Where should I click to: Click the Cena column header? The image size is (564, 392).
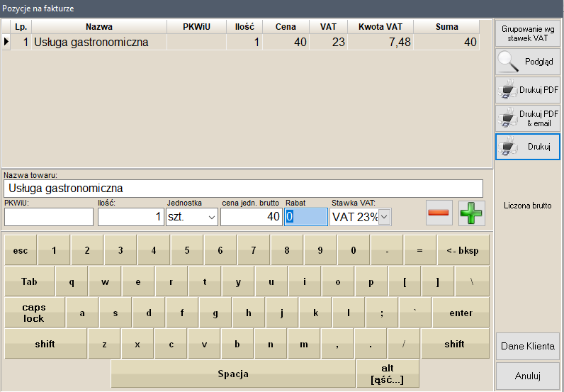(286, 27)
